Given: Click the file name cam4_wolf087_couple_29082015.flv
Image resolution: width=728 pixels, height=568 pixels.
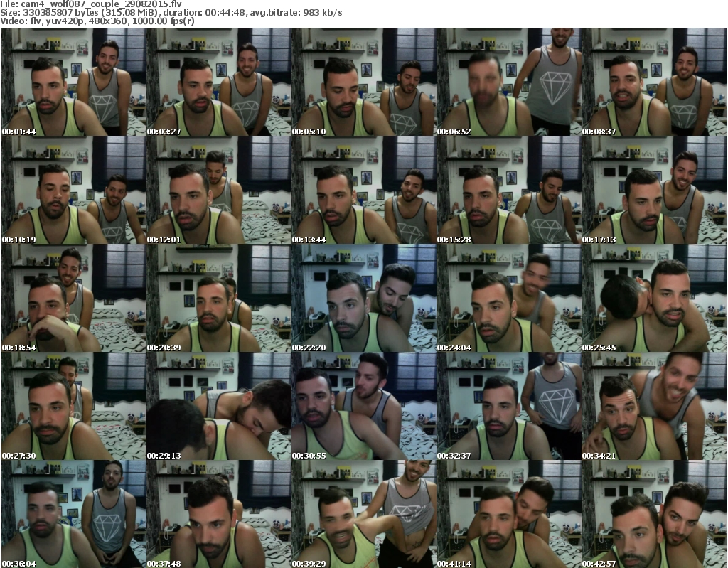Looking at the screenshot, I should click(101, 4).
